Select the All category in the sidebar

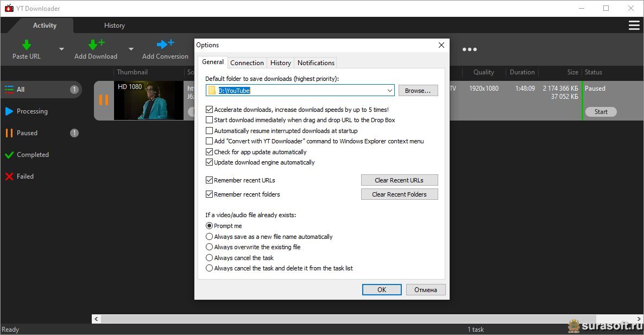pos(41,90)
